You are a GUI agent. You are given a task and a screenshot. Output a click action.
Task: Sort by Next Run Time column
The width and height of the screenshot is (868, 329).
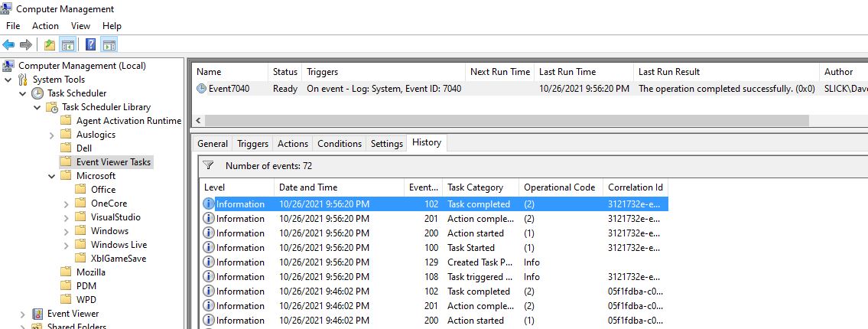click(500, 71)
